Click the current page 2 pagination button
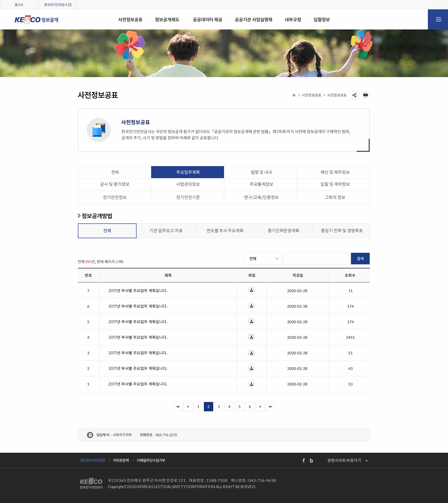 [208, 407]
